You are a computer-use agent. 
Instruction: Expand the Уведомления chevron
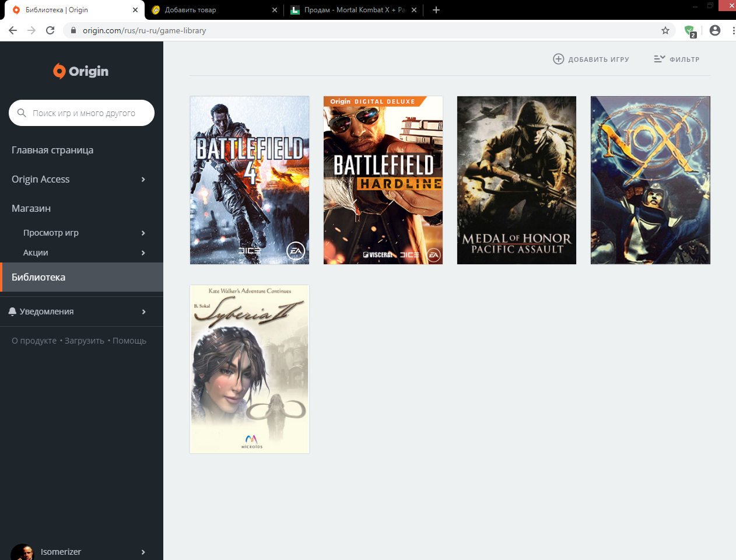(x=143, y=311)
